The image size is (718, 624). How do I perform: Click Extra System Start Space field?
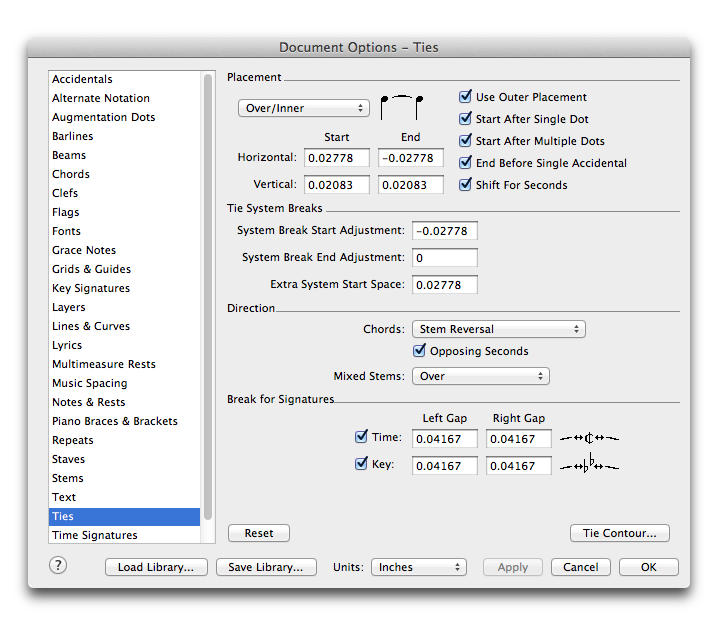tap(445, 285)
